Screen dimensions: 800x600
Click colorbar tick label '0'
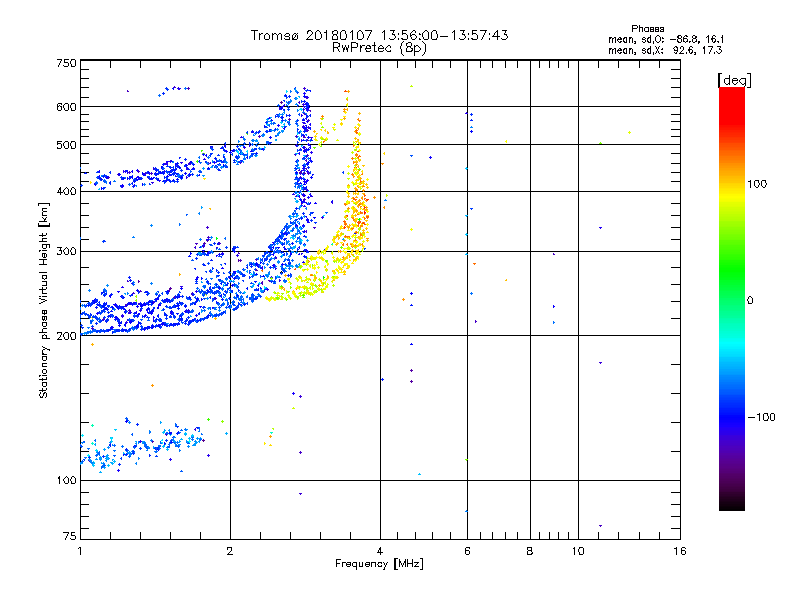coord(750,301)
